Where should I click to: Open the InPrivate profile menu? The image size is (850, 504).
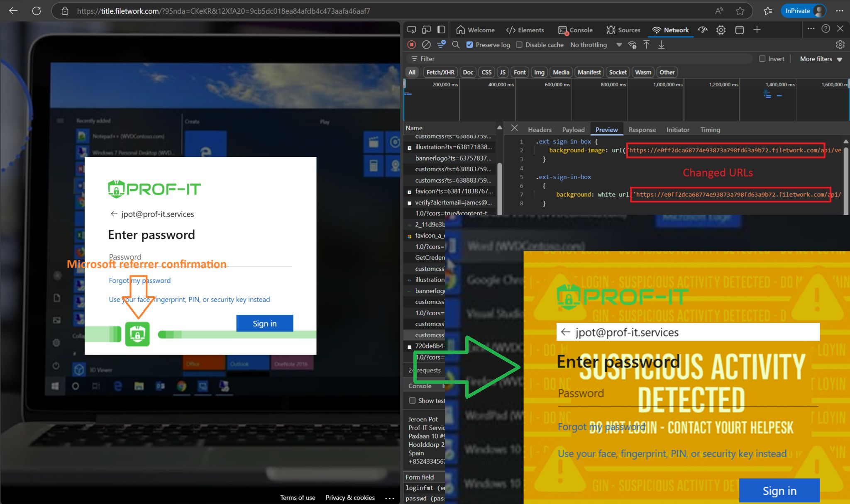coord(804,11)
